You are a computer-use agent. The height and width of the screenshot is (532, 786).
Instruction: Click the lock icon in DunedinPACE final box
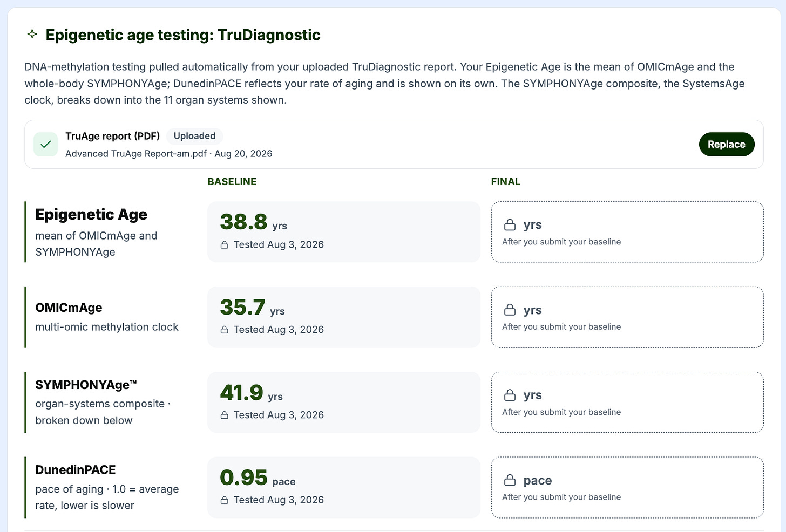[x=510, y=480]
